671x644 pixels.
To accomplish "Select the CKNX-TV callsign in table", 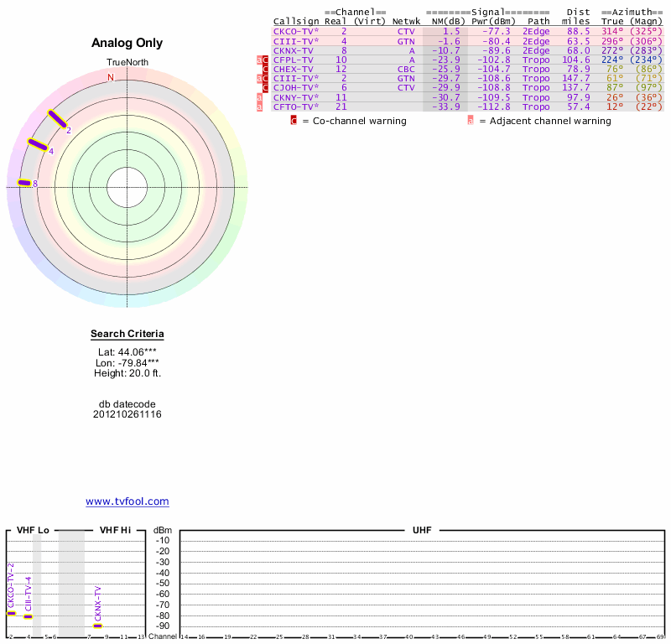I will [294, 50].
